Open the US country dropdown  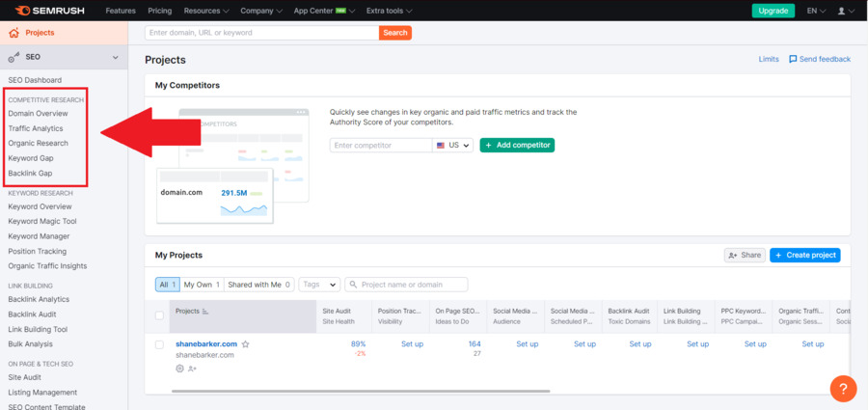point(453,145)
